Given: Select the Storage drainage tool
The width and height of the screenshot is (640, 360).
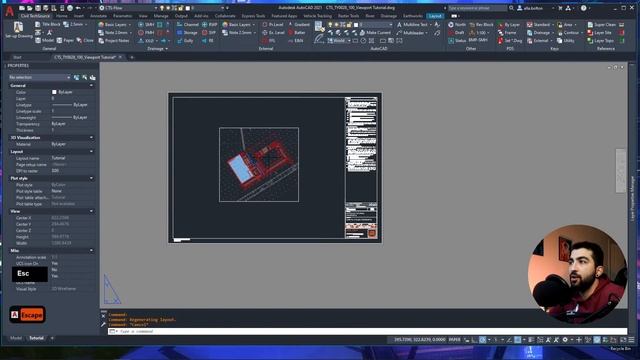Looking at the screenshot, I should click(187, 32).
